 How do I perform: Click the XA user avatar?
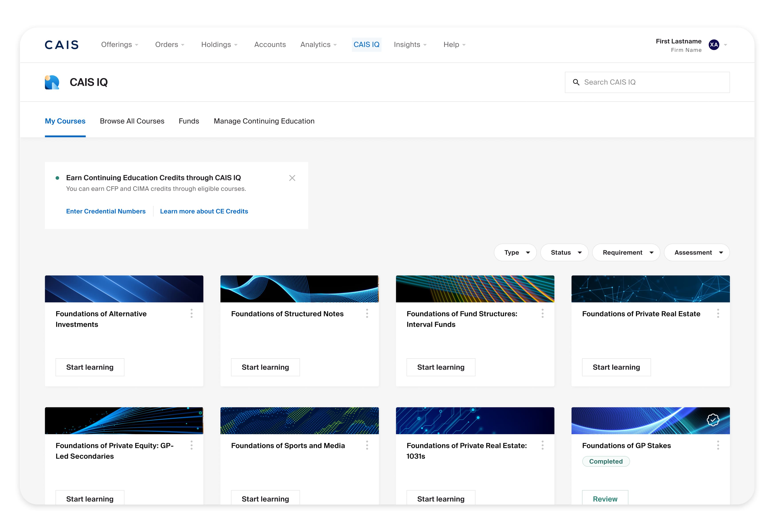point(714,45)
